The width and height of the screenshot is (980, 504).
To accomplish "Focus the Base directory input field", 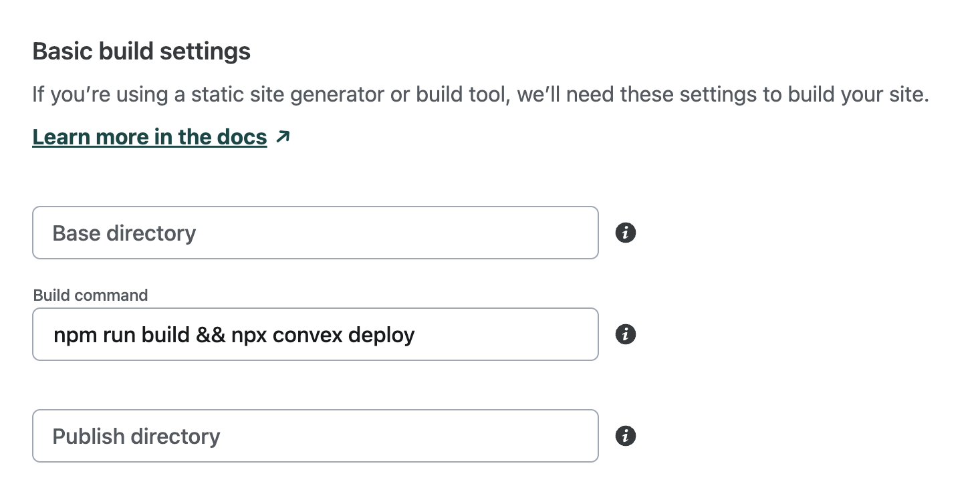I will click(315, 233).
